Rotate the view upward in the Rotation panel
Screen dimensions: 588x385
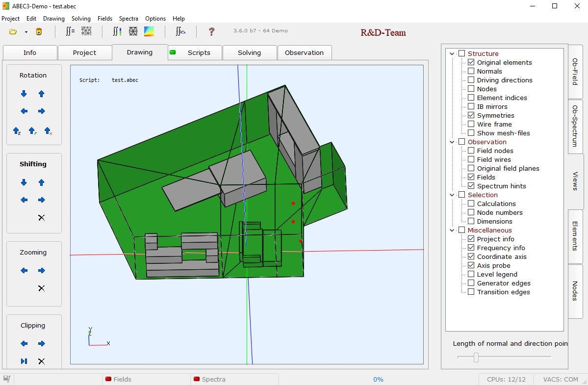41,94
